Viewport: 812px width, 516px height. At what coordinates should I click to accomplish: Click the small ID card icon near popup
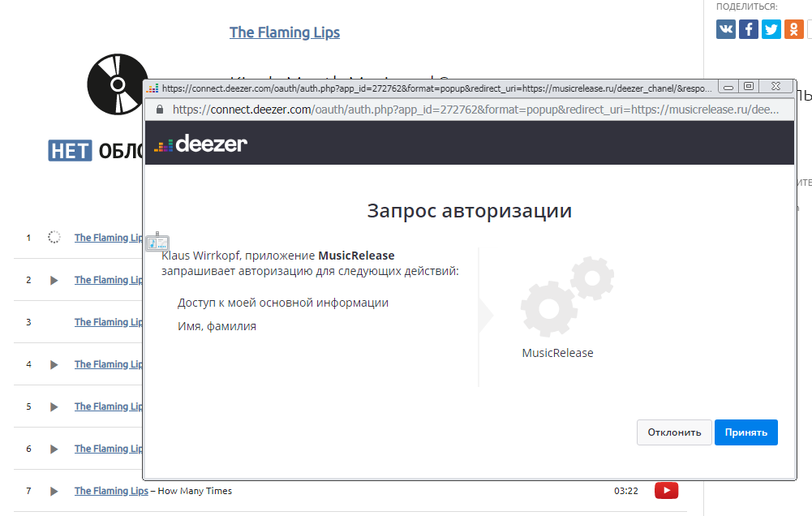[157, 242]
